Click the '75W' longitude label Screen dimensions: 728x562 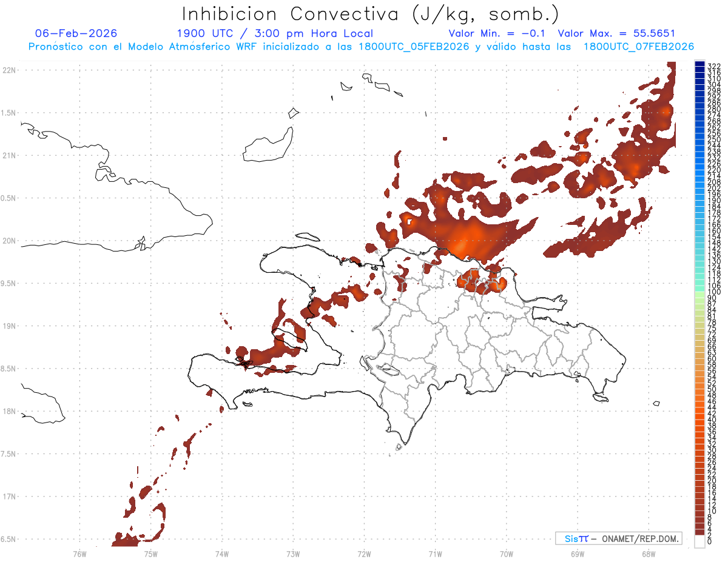(x=150, y=553)
